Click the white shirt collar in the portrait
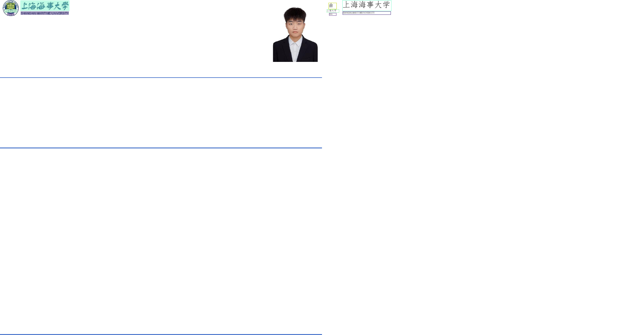644x335 pixels. tap(295, 42)
